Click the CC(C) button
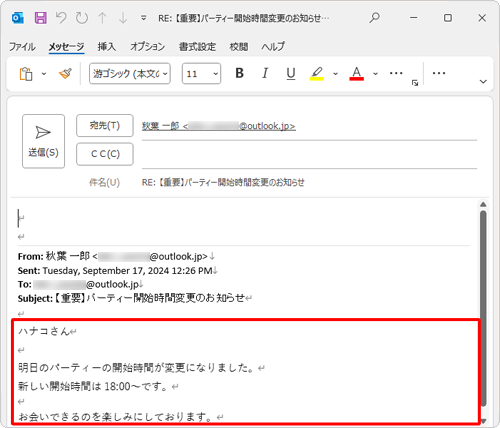This screenshot has height=428, width=500. tap(105, 154)
